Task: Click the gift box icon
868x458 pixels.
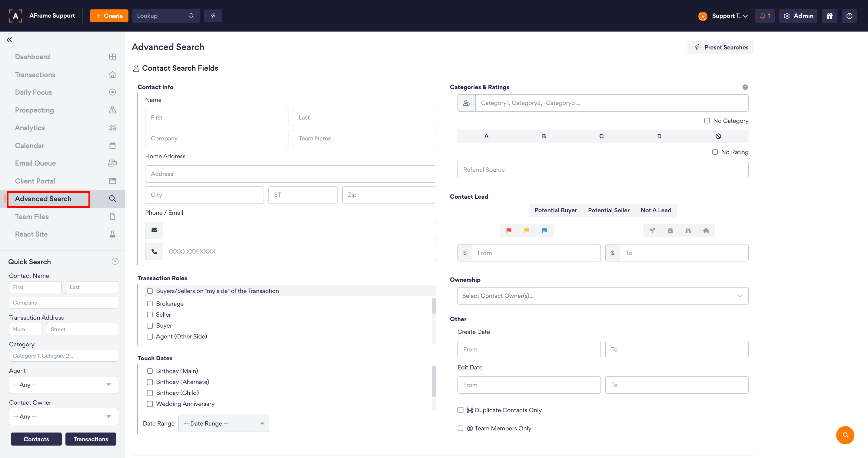Action: (x=829, y=16)
